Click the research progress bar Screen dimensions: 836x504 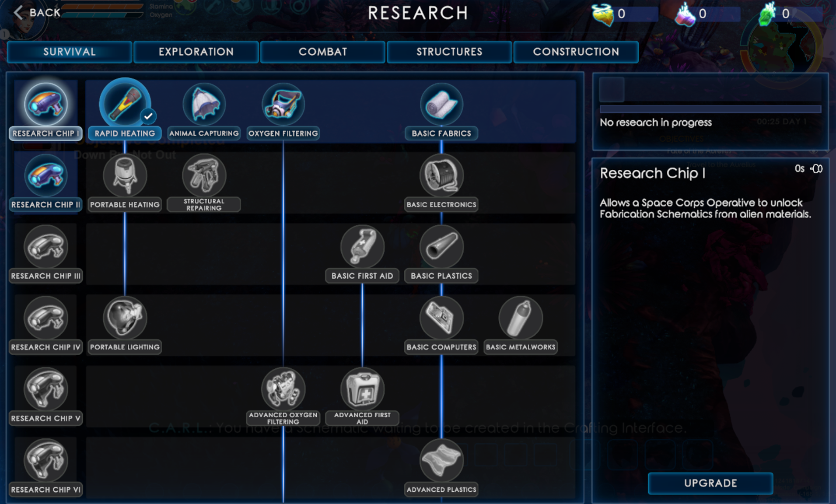click(710, 108)
